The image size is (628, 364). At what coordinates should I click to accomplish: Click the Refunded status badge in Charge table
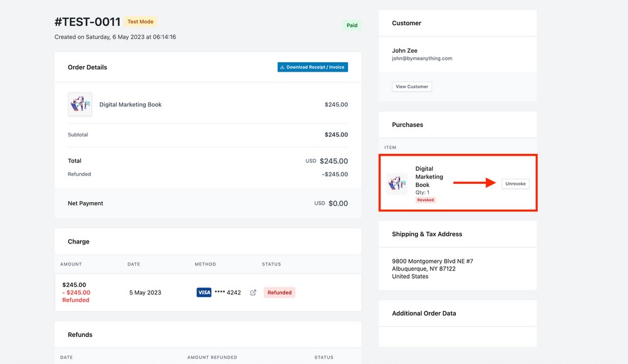tap(279, 292)
